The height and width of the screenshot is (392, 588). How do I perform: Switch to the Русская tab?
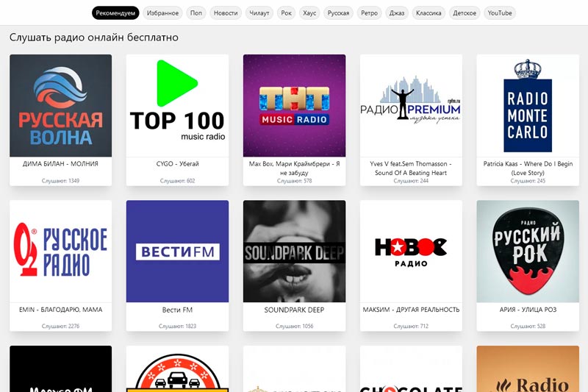click(338, 13)
